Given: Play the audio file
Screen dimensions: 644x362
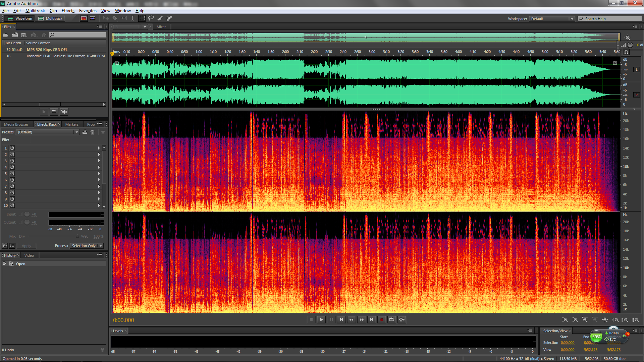Looking at the screenshot, I should 321,319.
